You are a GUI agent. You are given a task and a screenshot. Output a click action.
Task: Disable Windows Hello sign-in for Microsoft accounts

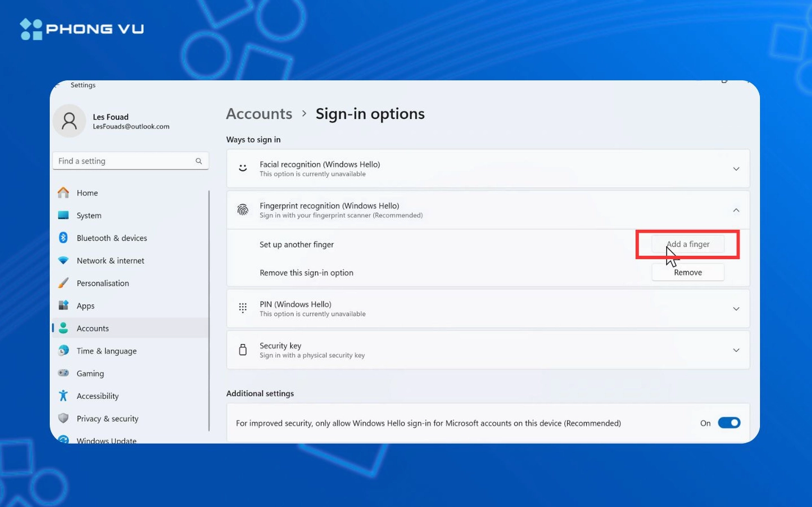(x=729, y=422)
